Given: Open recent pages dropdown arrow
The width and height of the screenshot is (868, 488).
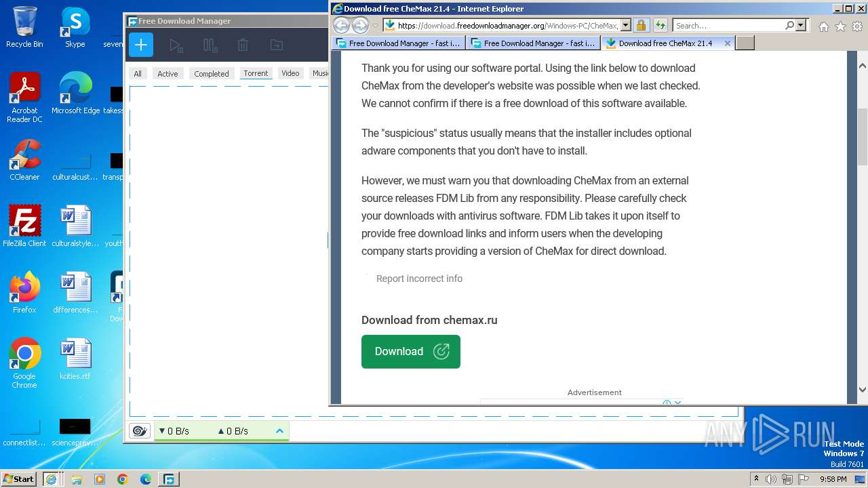Looking at the screenshot, I should [375, 26].
